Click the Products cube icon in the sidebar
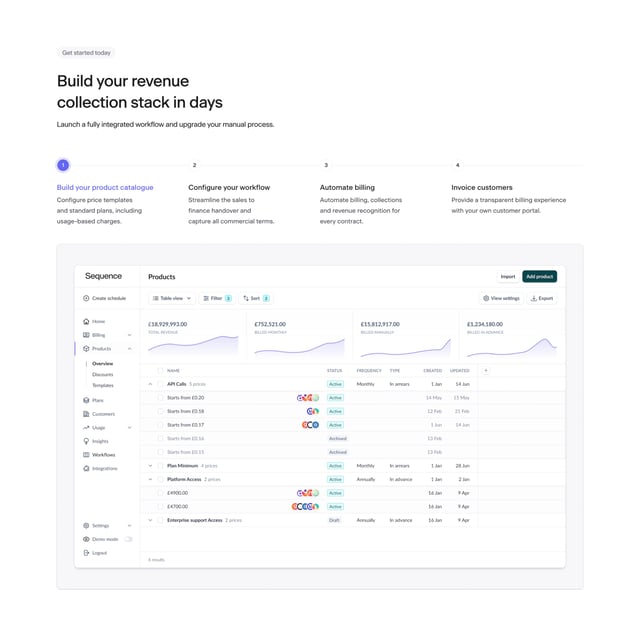 coord(86,349)
